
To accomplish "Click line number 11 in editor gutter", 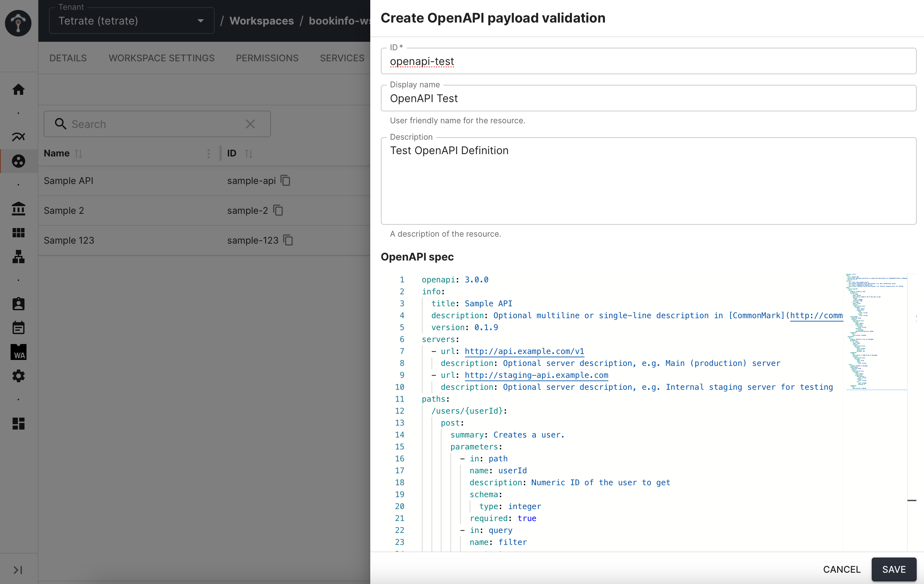I will tap(399, 399).
